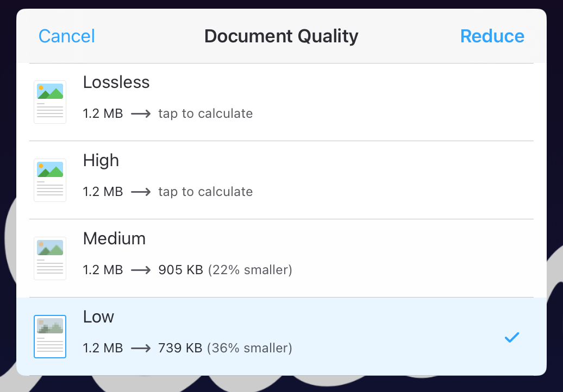Tap to calculate the High file size
Screen dimensions: 563x392
point(205,192)
